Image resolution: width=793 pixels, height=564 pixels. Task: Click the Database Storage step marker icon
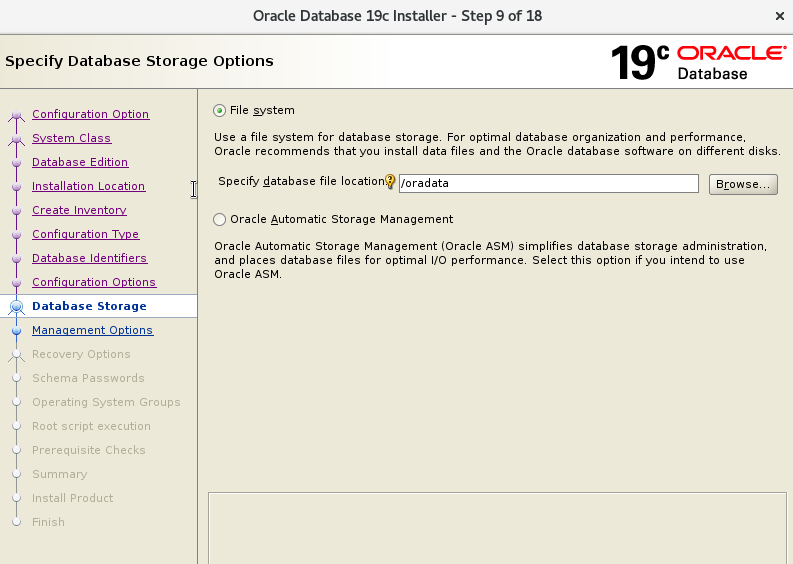[x=17, y=307]
